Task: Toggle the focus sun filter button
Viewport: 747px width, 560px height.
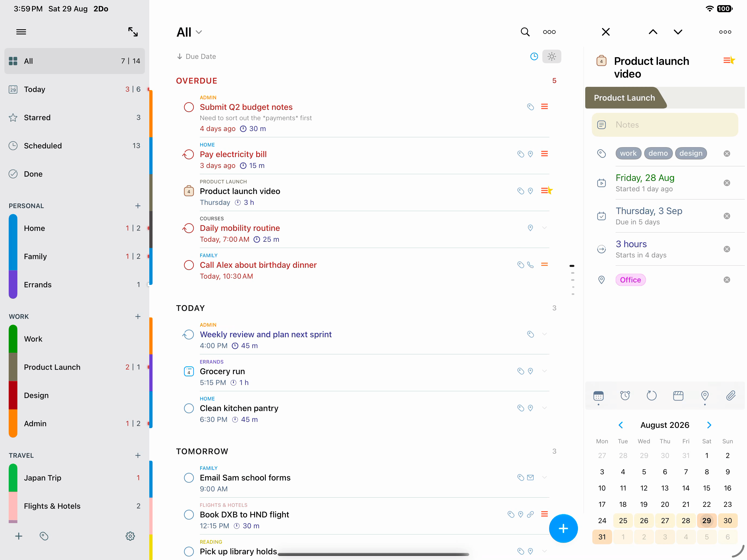Action: [x=552, y=56]
